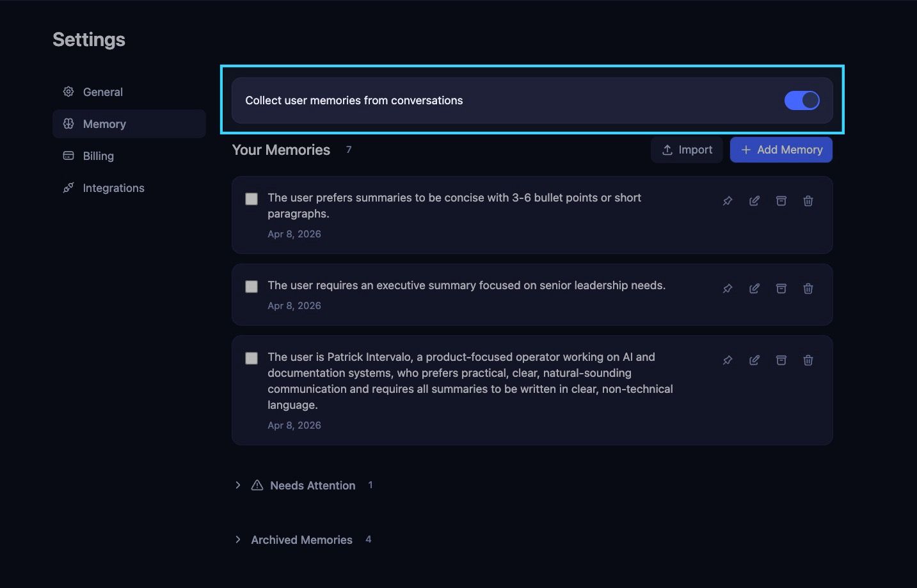This screenshot has height=588, width=917.
Task: Edit the concise summaries memory
Action: (754, 201)
